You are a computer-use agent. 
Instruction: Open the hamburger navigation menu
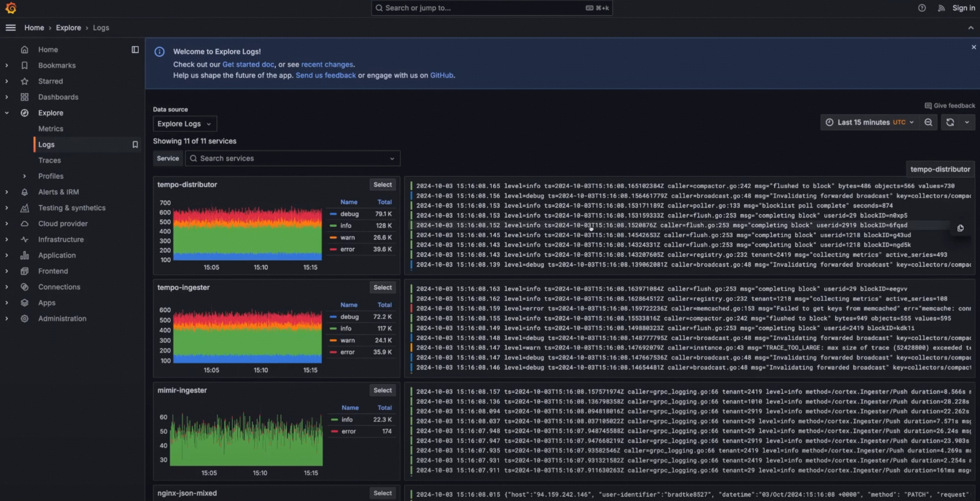(x=10, y=28)
